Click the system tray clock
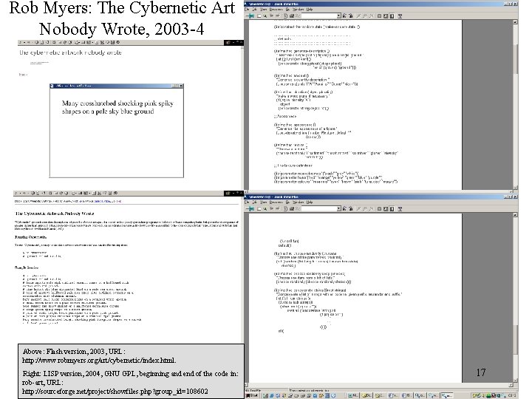The image size is (532, 399). (x=512, y=395)
